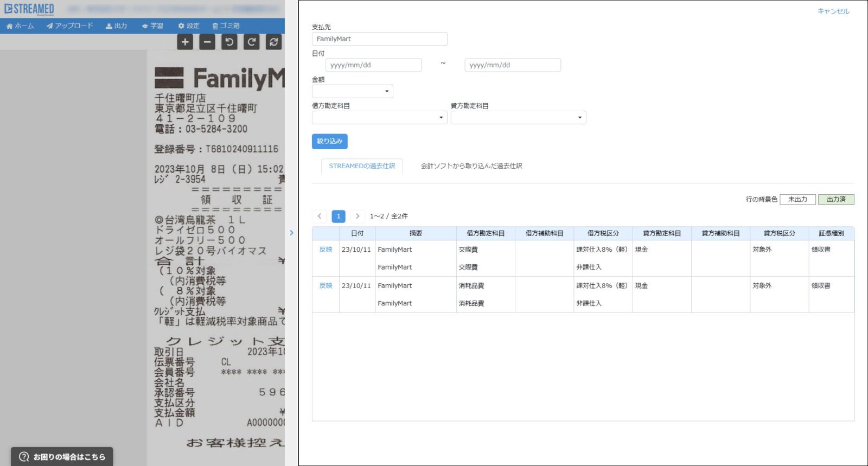Switch to 会計ソフトから取り込んだ過去仕訳 tab
868x466 pixels.
point(471,166)
